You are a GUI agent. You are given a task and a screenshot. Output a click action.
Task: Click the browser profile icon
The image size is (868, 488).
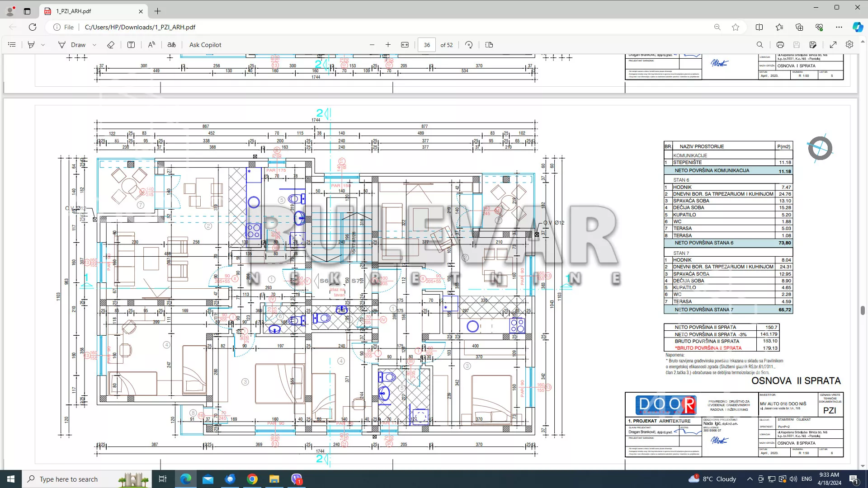[x=10, y=11]
